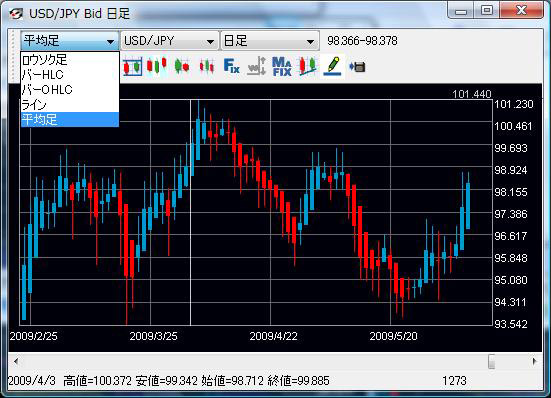
Task: Select the green pencil draw-line tool
Action: [332, 66]
